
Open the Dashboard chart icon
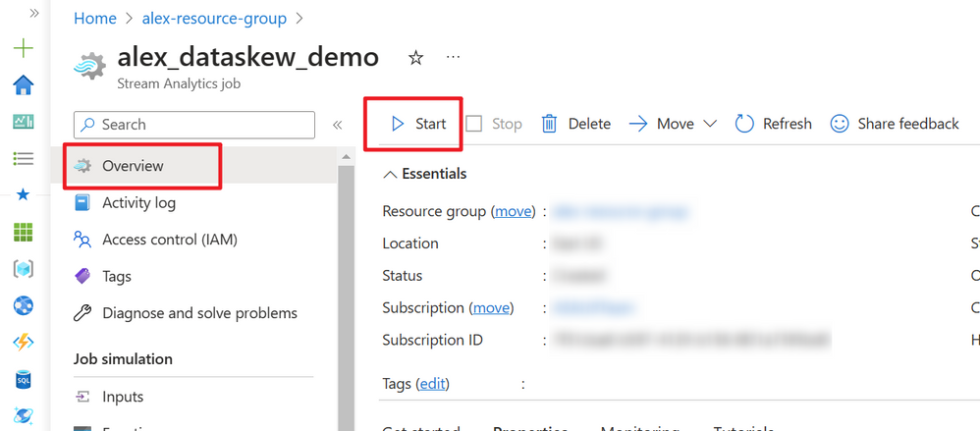pos(24,121)
